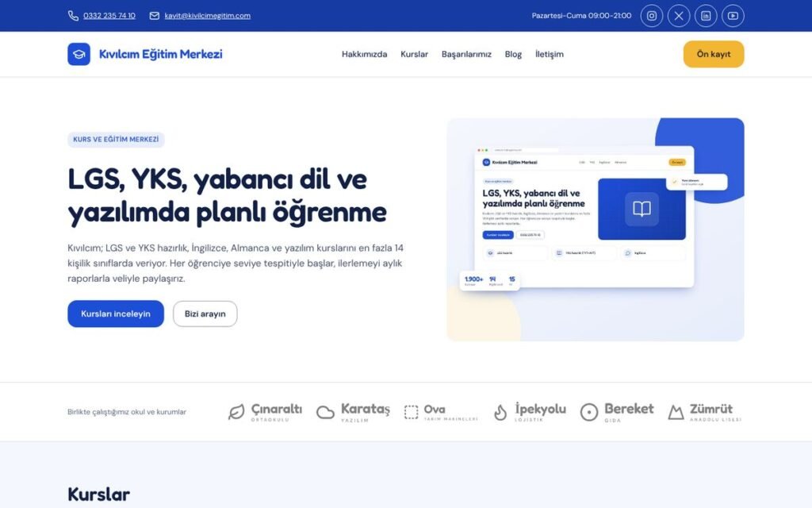Click the Zümrüt crown logo icon
The image size is (812, 508).
pyautogui.click(x=676, y=413)
